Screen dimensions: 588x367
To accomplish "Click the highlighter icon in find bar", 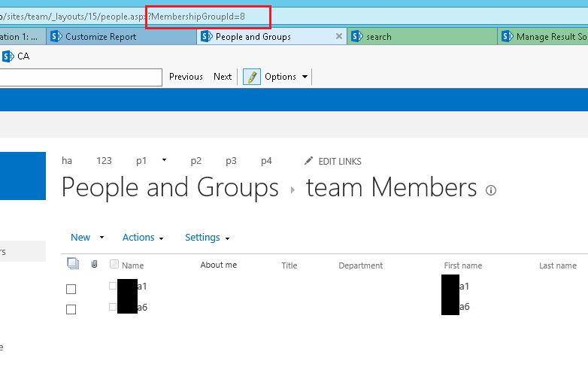I will coord(252,77).
